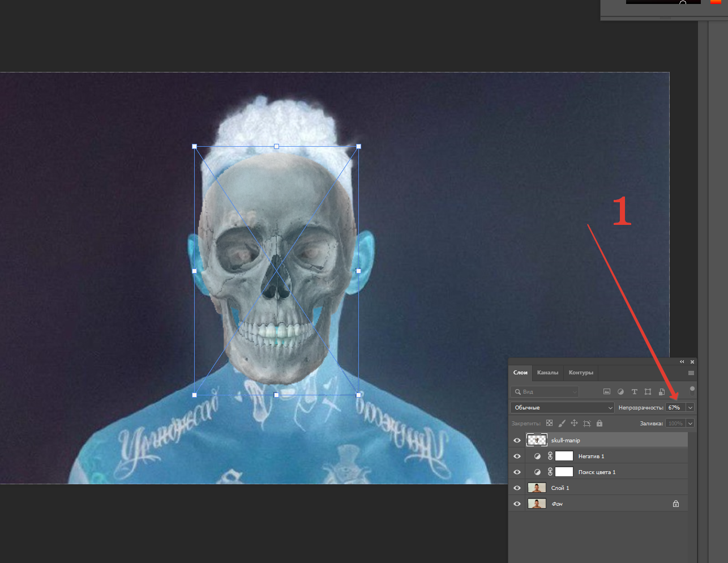This screenshot has width=728, height=563.
Task: Lock image pixels with the brush icon
Action: point(562,423)
